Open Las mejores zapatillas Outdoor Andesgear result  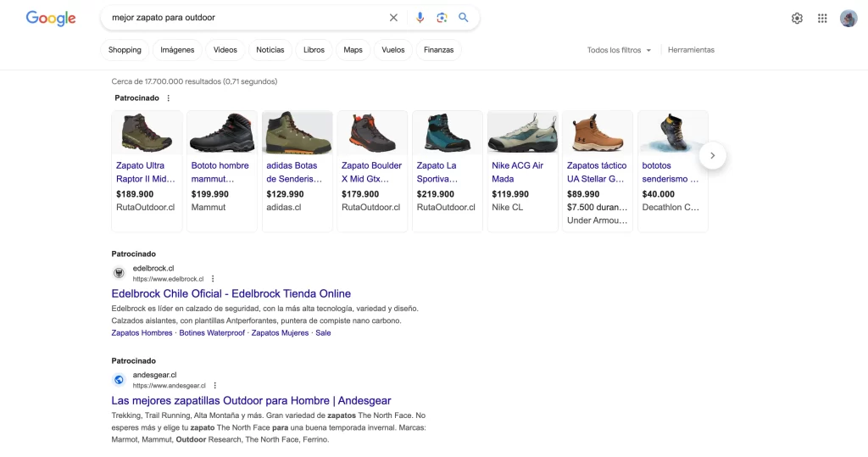(x=251, y=400)
